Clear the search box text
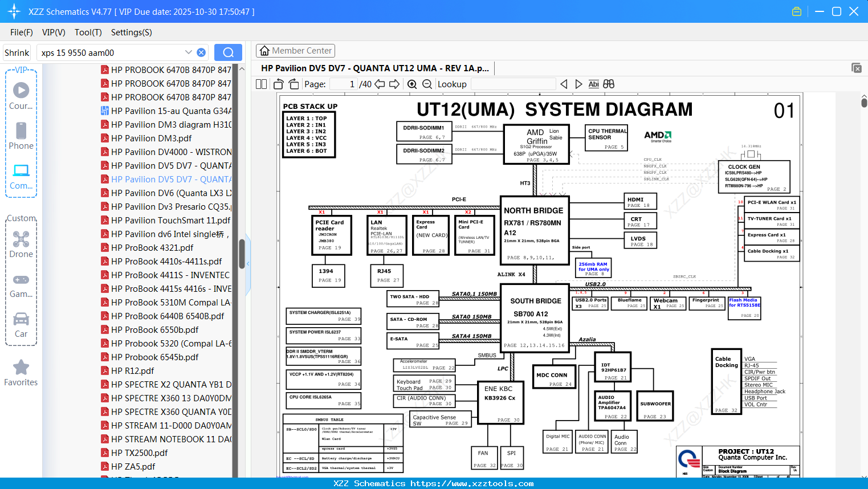 click(201, 52)
